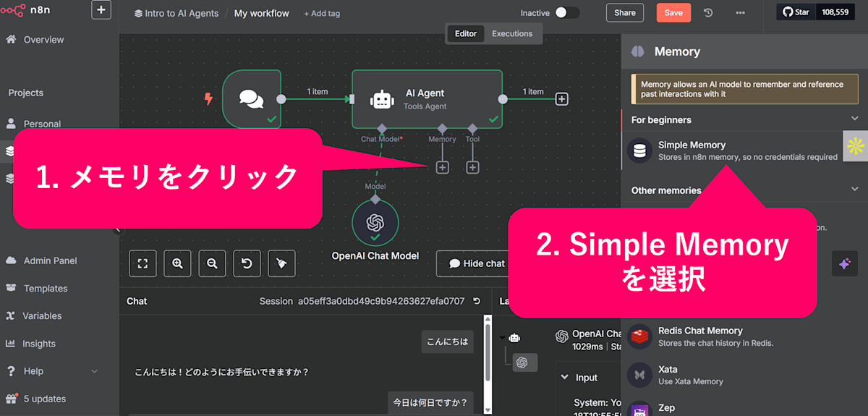Zoom out on the canvas
This screenshot has height=416, width=868.
[212, 263]
